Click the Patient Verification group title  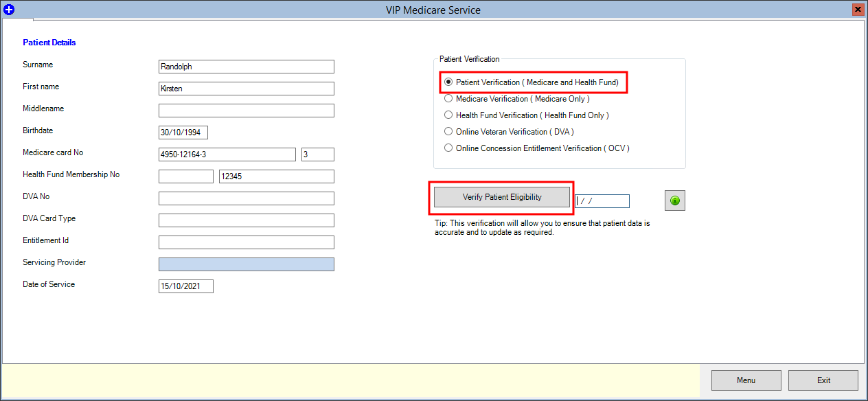(470, 59)
